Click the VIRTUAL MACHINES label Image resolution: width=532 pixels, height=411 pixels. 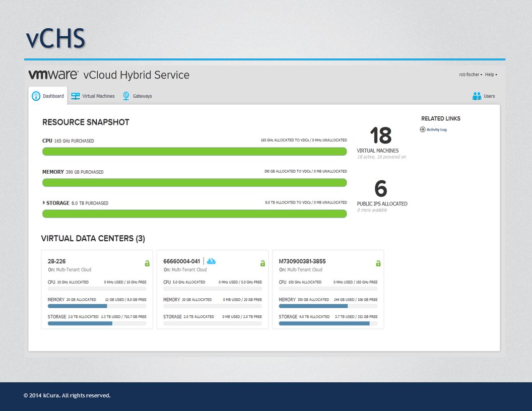point(378,150)
